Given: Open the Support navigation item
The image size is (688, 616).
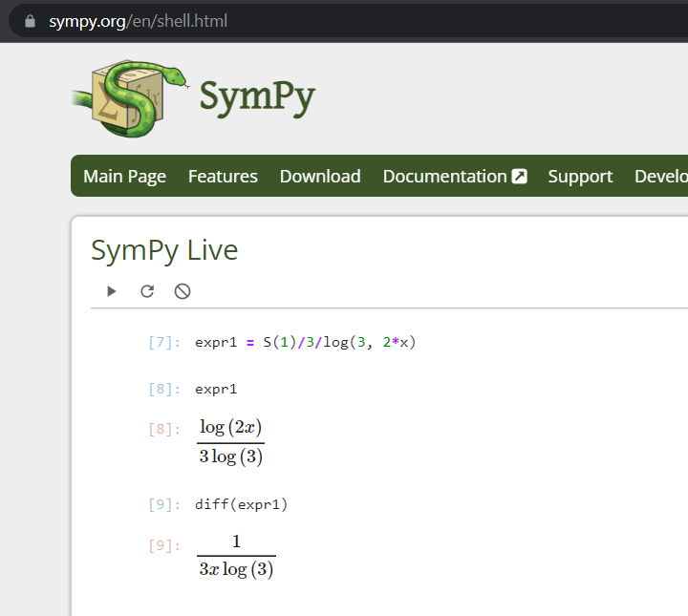Looking at the screenshot, I should (580, 177).
